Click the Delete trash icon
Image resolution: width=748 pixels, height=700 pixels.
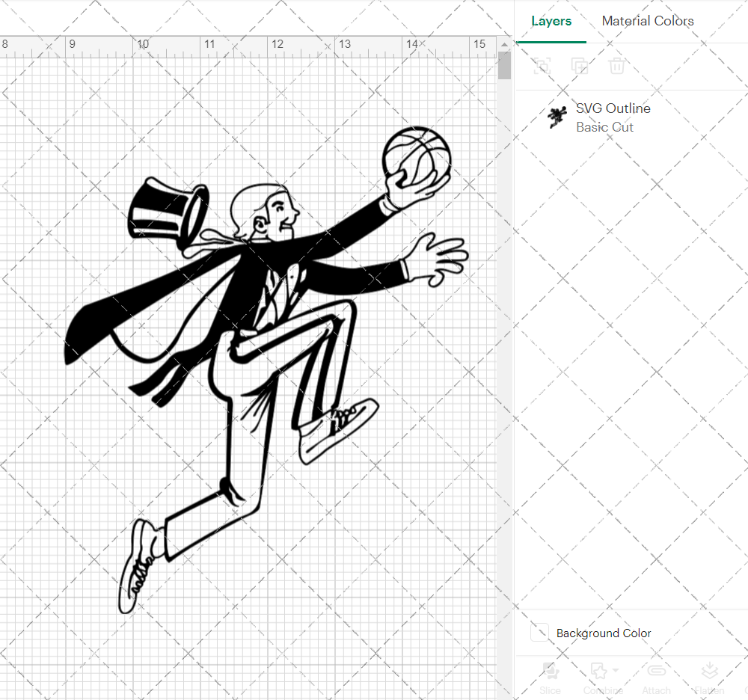[616, 65]
